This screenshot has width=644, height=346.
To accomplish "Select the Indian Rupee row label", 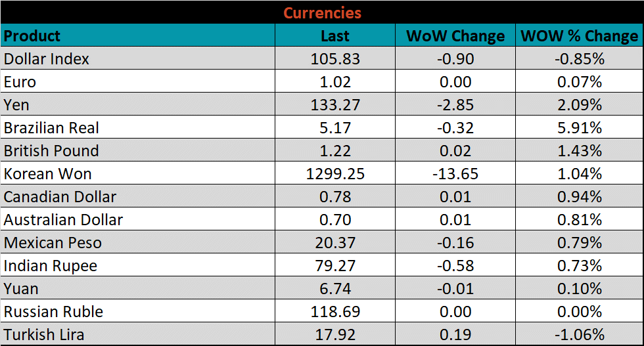I will [x=51, y=266].
